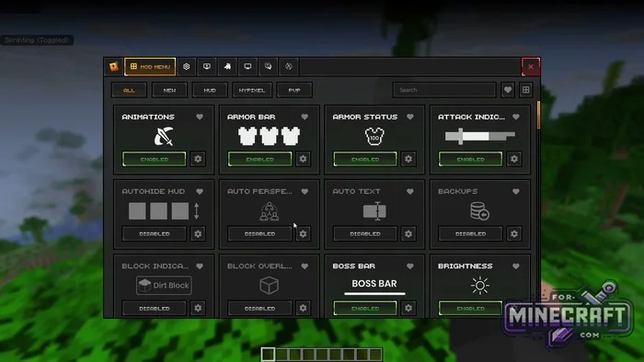Select the New filter button
This screenshot has height=362, width=644.
pos(169,90)
